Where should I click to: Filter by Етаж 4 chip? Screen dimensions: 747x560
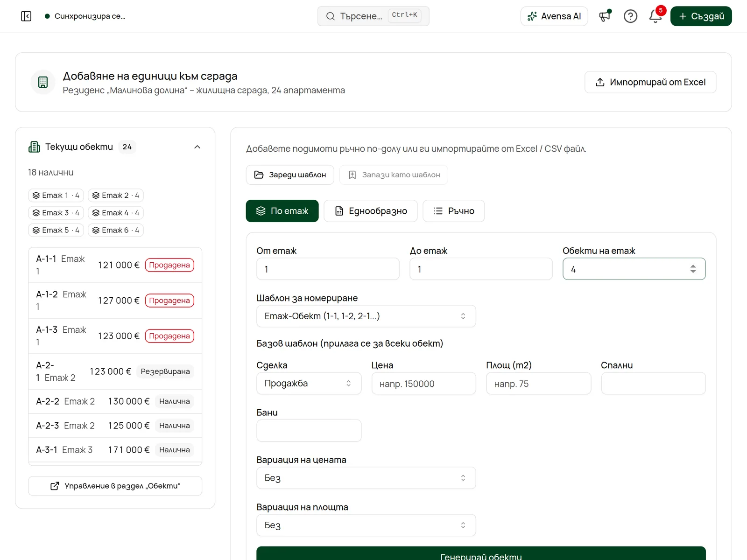[x=116, y=213]
